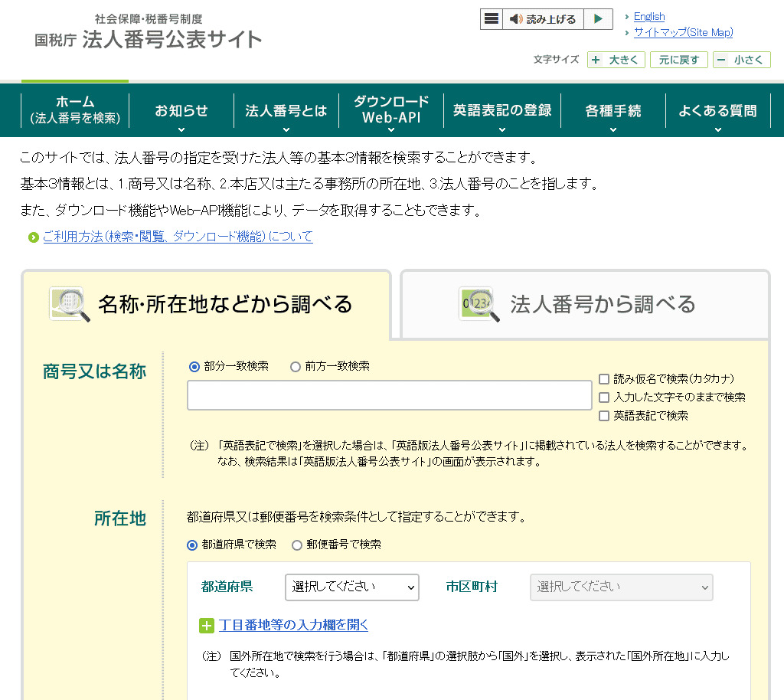
Task: Click the 読み上げる speaker button
Action: pos(543,19)
